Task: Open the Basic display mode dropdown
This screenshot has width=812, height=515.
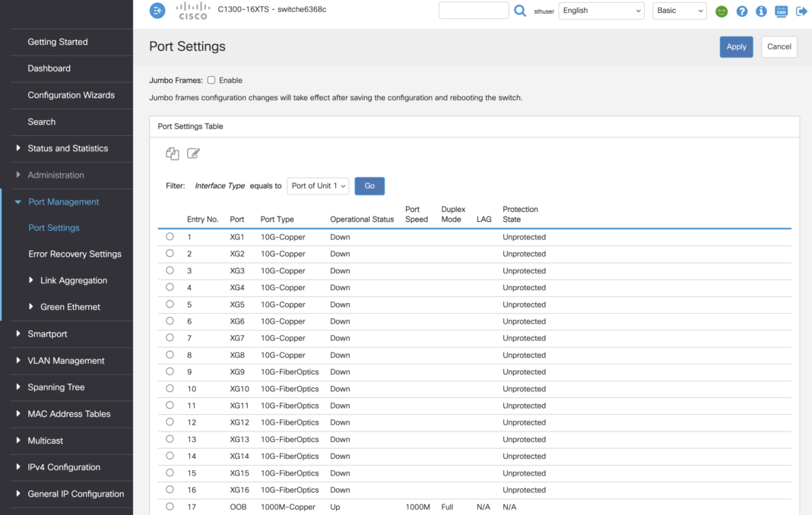Action: coord(680,11)
